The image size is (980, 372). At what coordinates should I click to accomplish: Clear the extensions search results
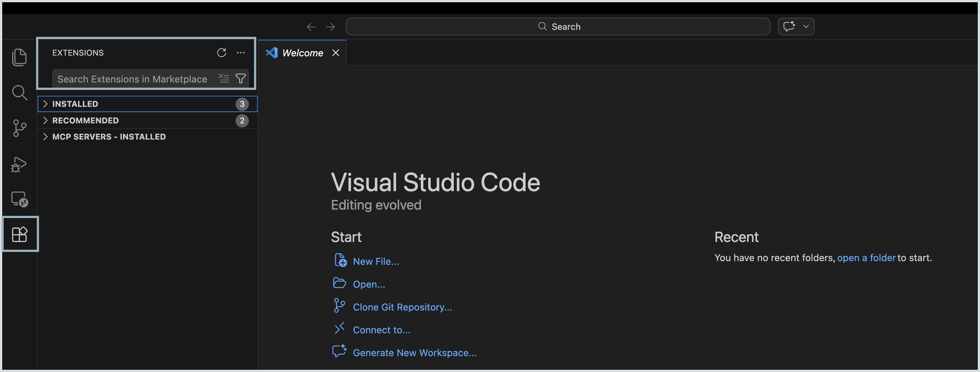click(x=224, y=78)
